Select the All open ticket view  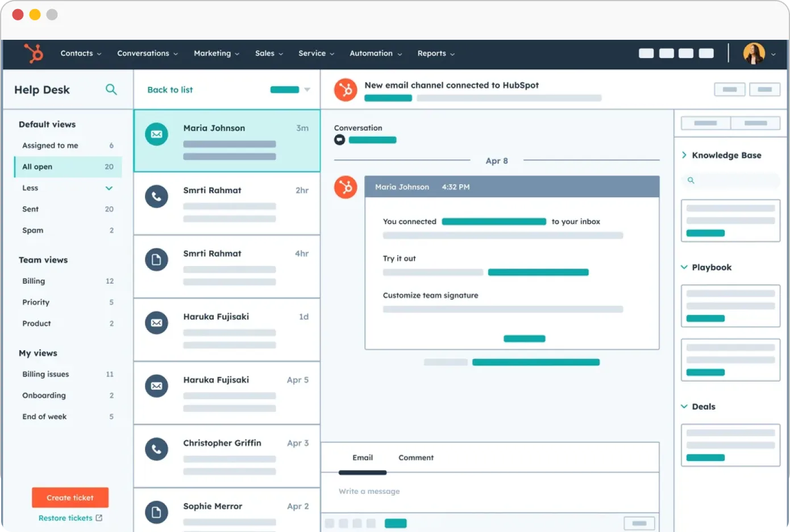(x=37, y=167)
